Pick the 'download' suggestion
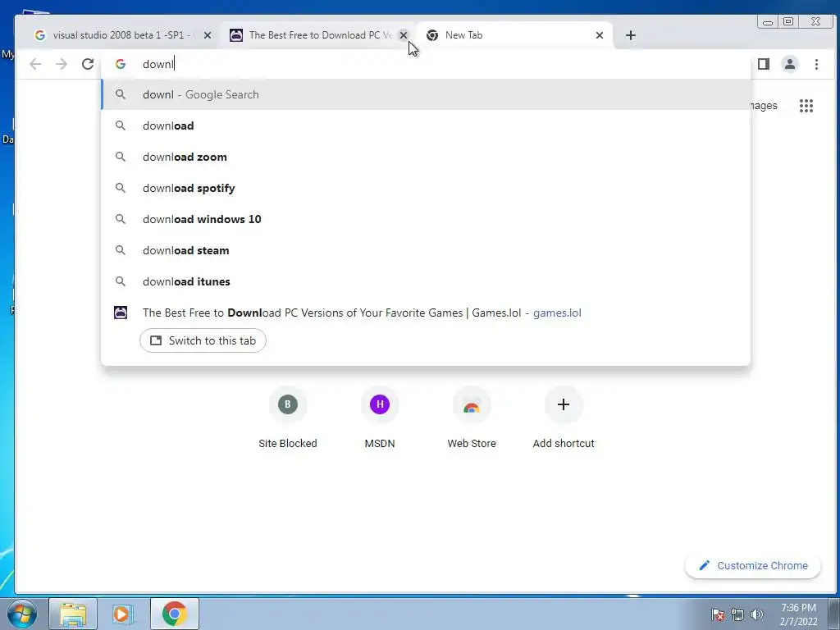840x630 pixels. tap(426, 126)
